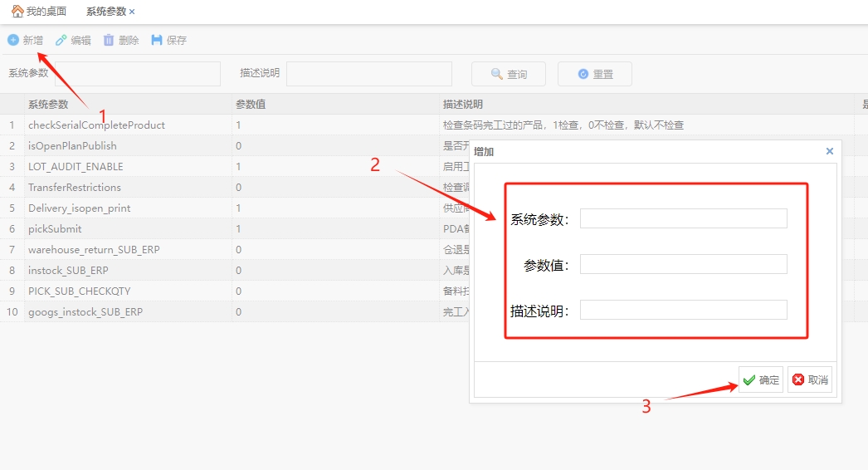Select the 系统参数 tab

coord(105,12)
